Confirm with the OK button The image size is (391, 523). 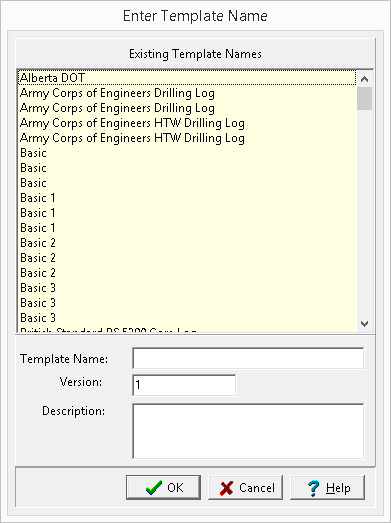(163, 488)
